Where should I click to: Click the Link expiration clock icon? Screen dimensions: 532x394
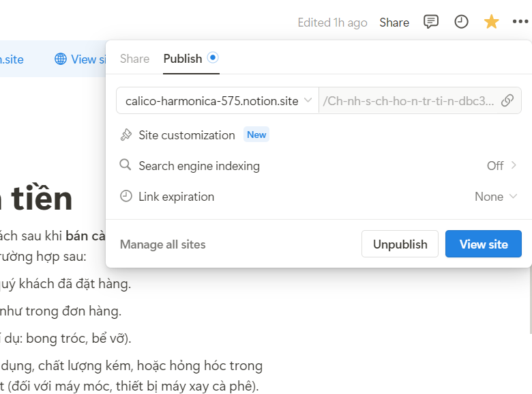(125, 197)
